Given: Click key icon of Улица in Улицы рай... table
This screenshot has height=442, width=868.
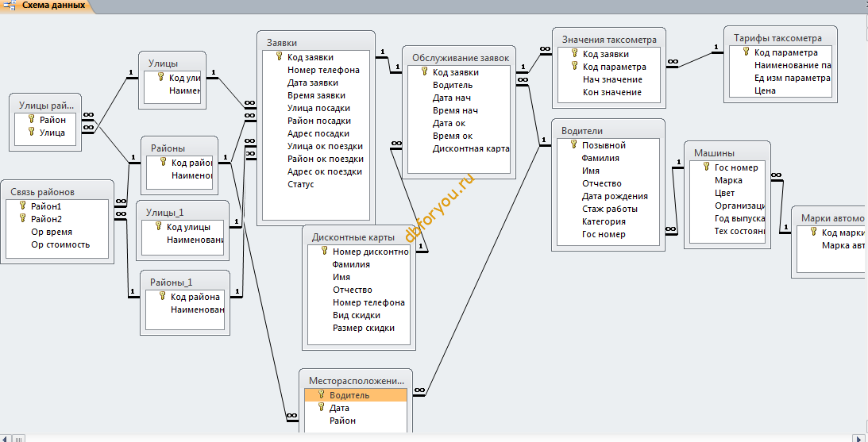Looking at the screenshot, I should (32, 132).
